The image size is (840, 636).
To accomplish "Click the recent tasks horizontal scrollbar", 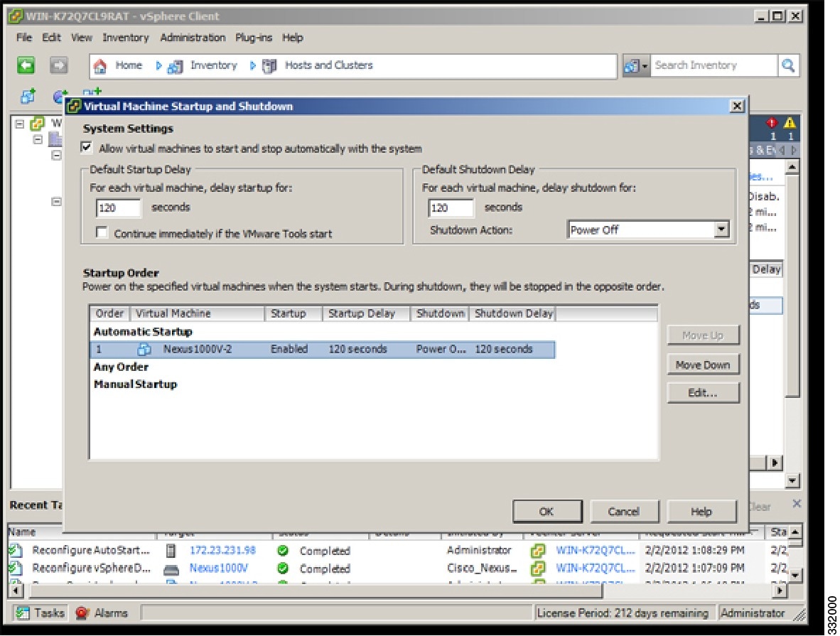I will 316,591.
